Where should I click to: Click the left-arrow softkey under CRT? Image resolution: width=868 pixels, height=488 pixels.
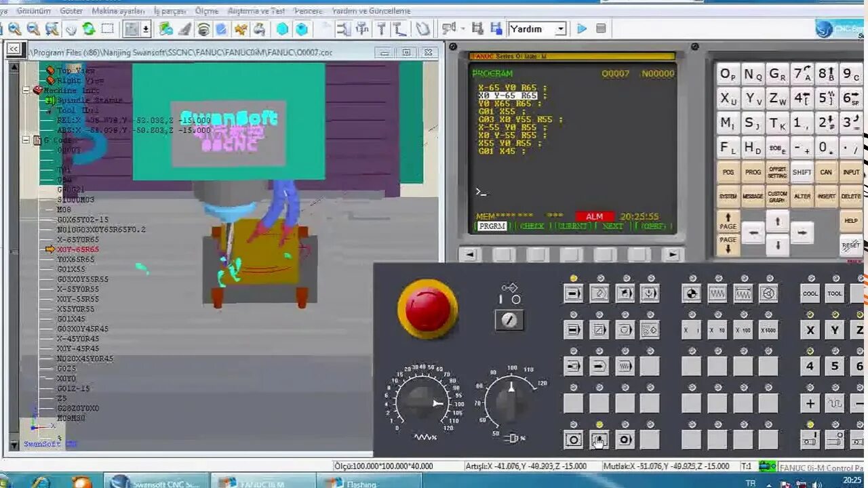click(x=471, y=255)
